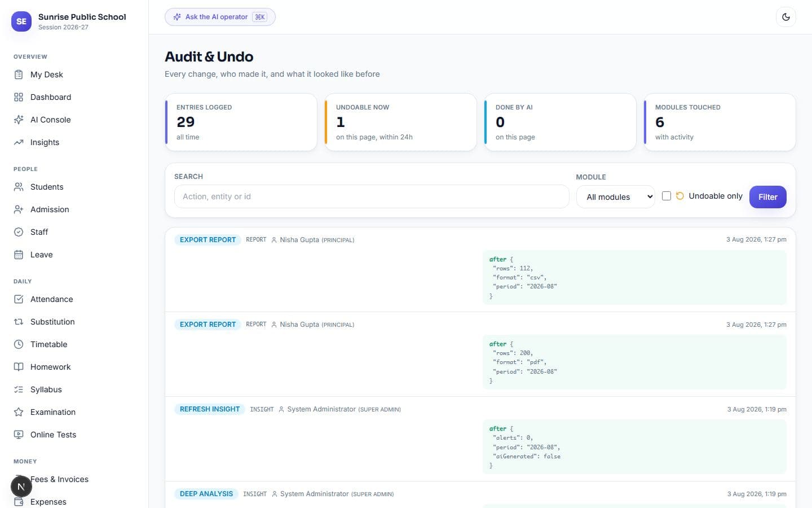Click the 3 Aug 2026, 1:19 pm timestamp on REFRESH INSIGHT
This screenshot has height=508, width=812.
[x=757, y=409]
